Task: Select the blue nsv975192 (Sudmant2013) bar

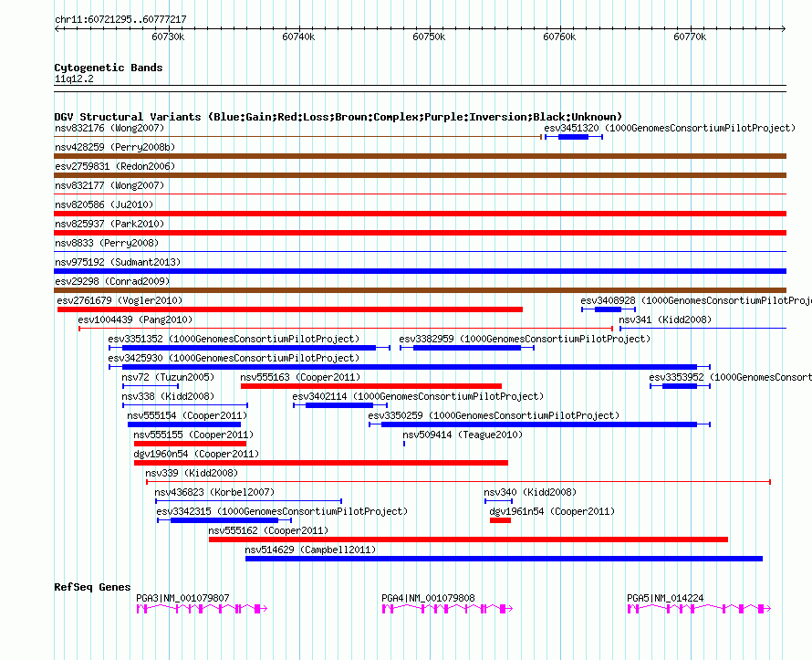Action: pos(420,271)
